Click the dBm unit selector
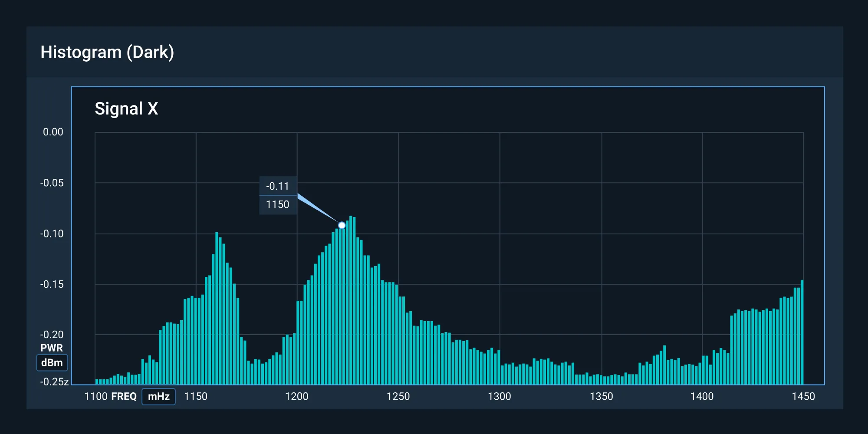Image resolution: width=868 pixels, height=434 pixels. (x=51, y=363)
